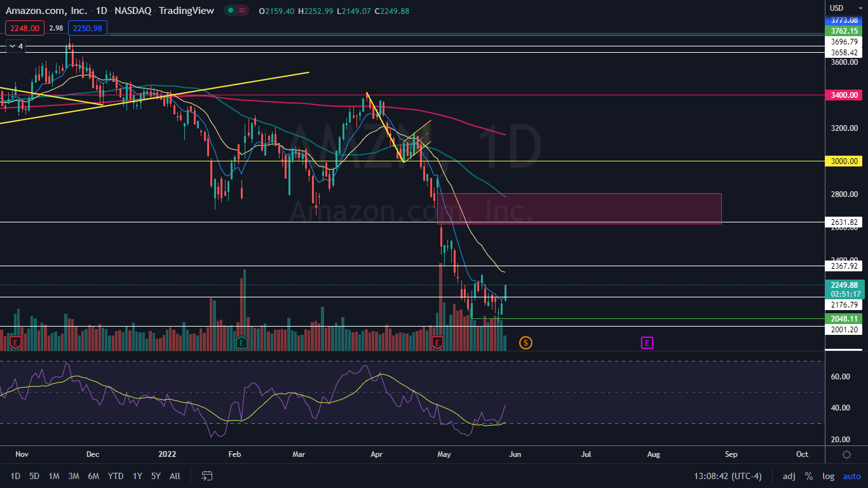868x488 pixels.
Task: Select the 5Y time range
Action: 156,476
